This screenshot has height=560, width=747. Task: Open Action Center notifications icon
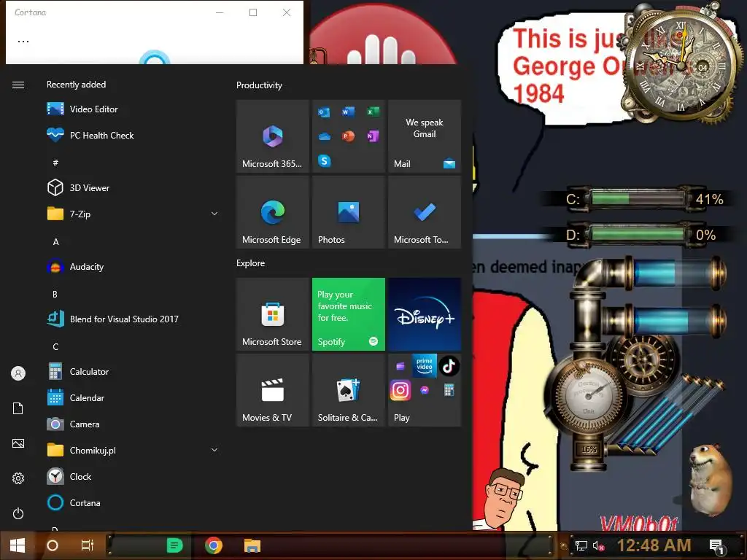[x=716, y=545]
